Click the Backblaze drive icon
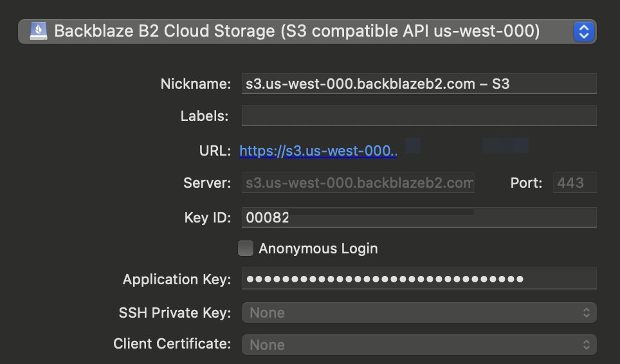Screen dimensions: 620x364 tap(39, 32)
